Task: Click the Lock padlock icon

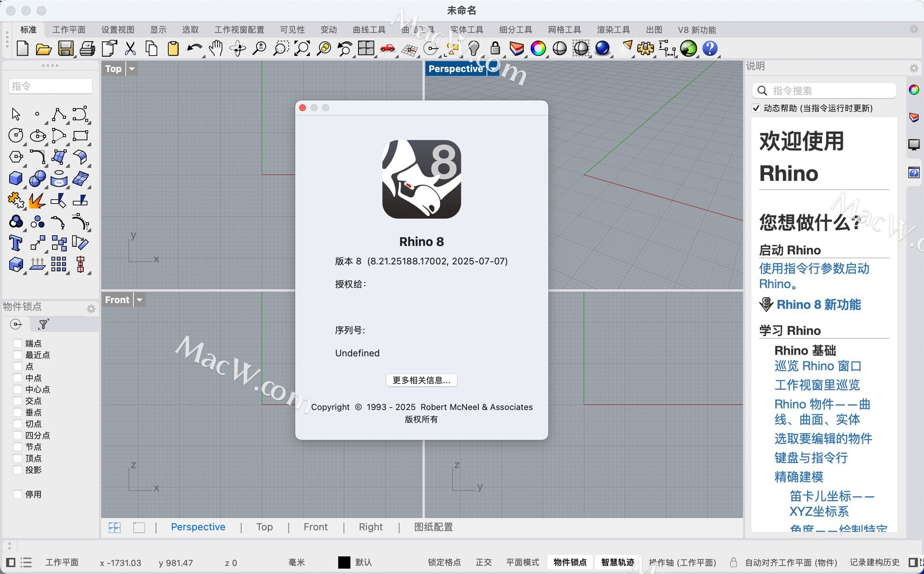Action: coord(495,49)
